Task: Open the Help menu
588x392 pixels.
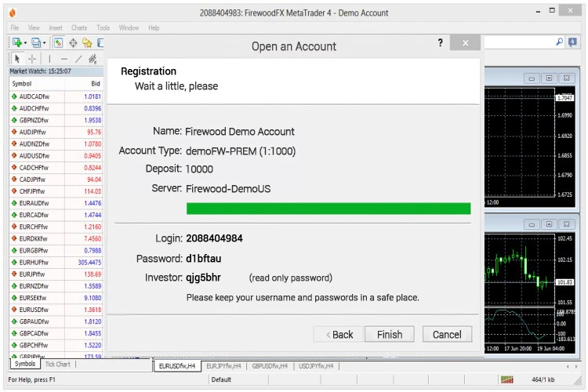Action: pyautogui.click(x=154, y=27)
